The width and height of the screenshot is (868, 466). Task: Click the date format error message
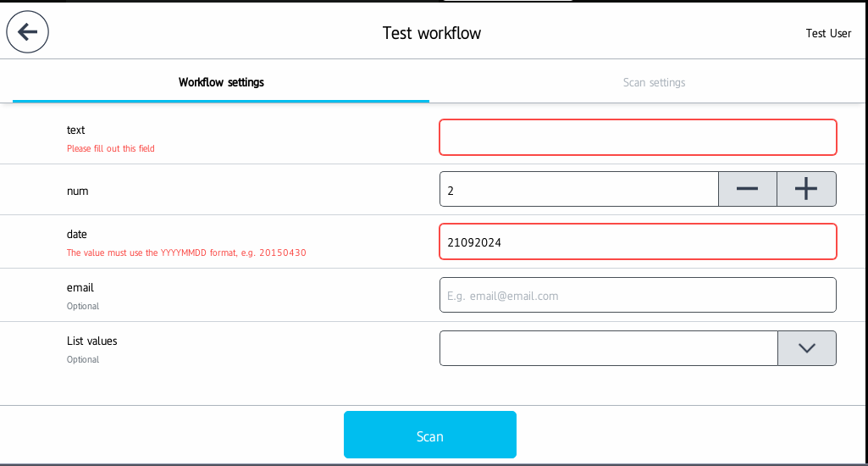[x=186, y=253]
